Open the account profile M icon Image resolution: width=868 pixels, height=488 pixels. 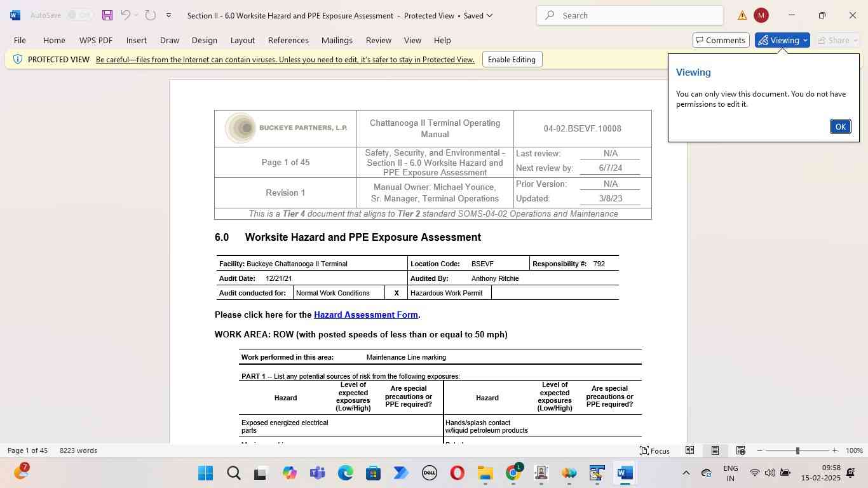coord(761,15)
